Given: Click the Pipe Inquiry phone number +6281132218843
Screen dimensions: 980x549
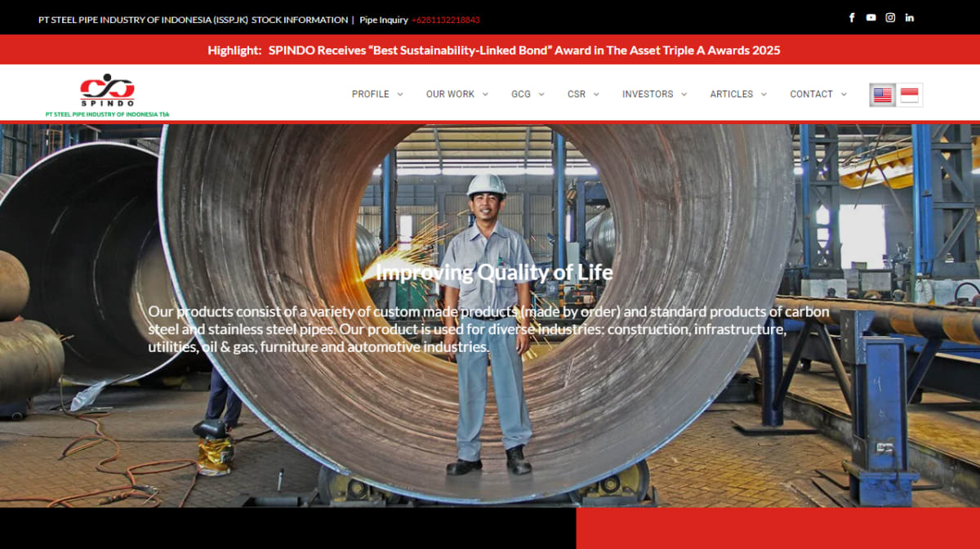Looking at the screenshot, I should click(x=446, y=20).
